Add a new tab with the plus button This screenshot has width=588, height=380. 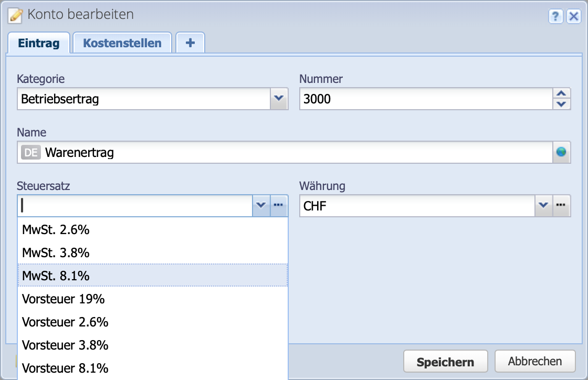[190, 43]
